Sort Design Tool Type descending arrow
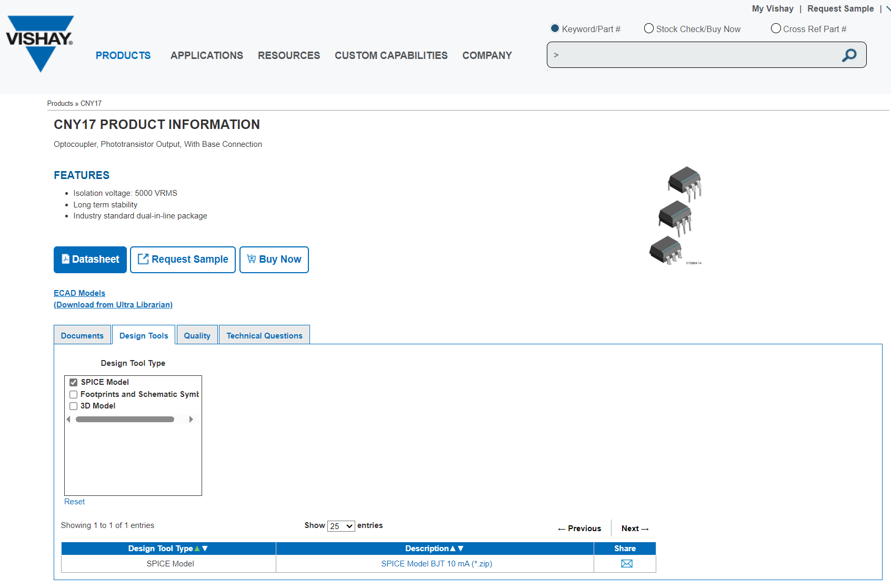Viewport: 891px width, 588px height. point(205,549)
